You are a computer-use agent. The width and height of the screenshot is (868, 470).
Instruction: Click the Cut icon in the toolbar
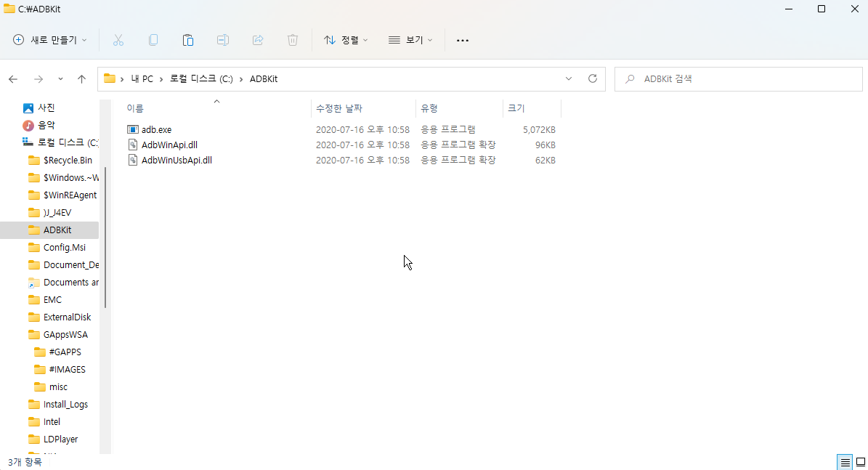pyautogui.click(x=118, y=40)
